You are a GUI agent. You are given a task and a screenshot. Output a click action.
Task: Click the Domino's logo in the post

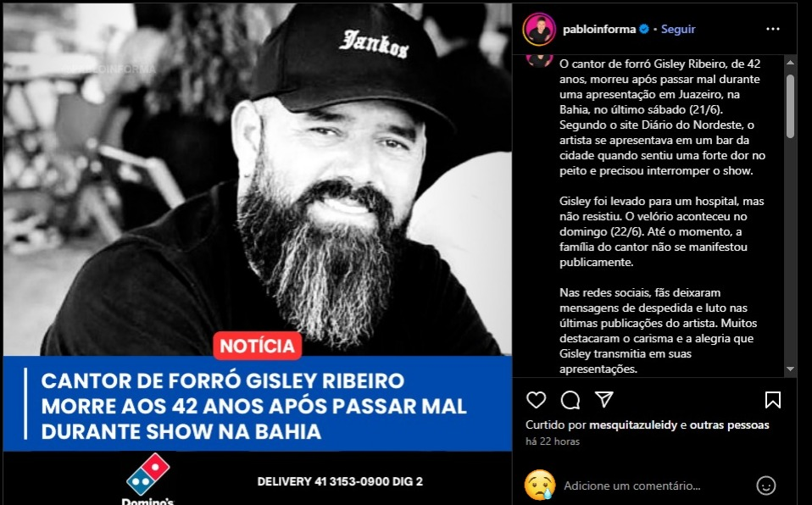point(148,479)
